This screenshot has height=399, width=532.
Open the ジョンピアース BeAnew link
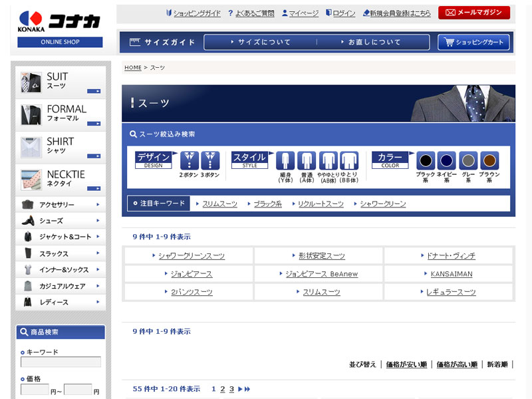pos(322,274)
